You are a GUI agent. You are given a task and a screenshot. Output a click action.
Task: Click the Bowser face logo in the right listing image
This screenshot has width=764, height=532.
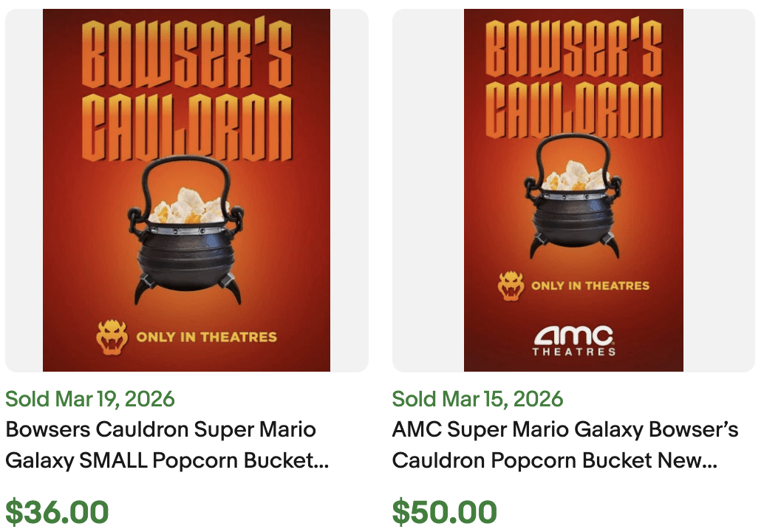(x=508, y=283)
